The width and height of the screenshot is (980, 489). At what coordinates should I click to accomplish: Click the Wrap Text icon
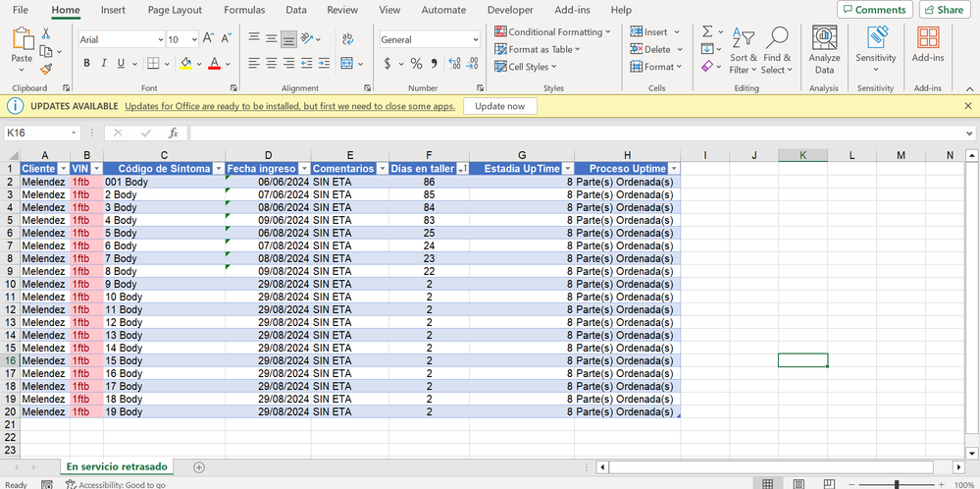tap(348, 38)
